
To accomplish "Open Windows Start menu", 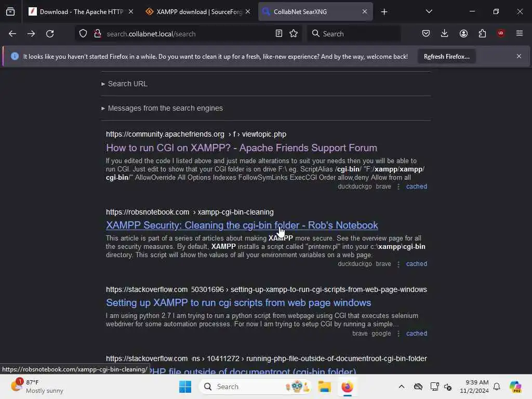I will coord(185,387).
